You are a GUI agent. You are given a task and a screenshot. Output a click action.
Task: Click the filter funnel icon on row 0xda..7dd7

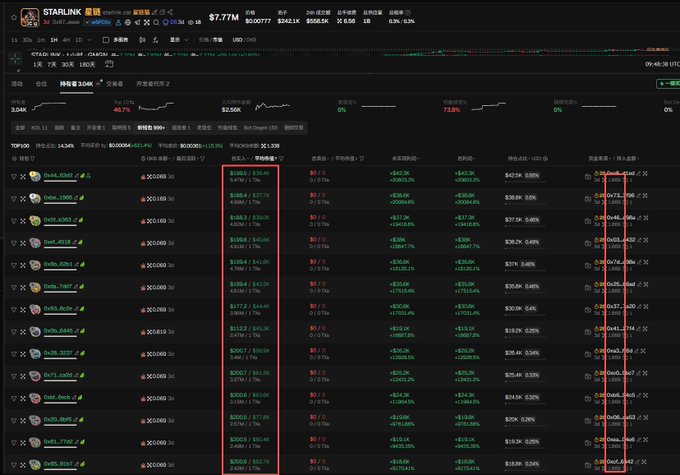pyautogui.click(x=14, y=288)
